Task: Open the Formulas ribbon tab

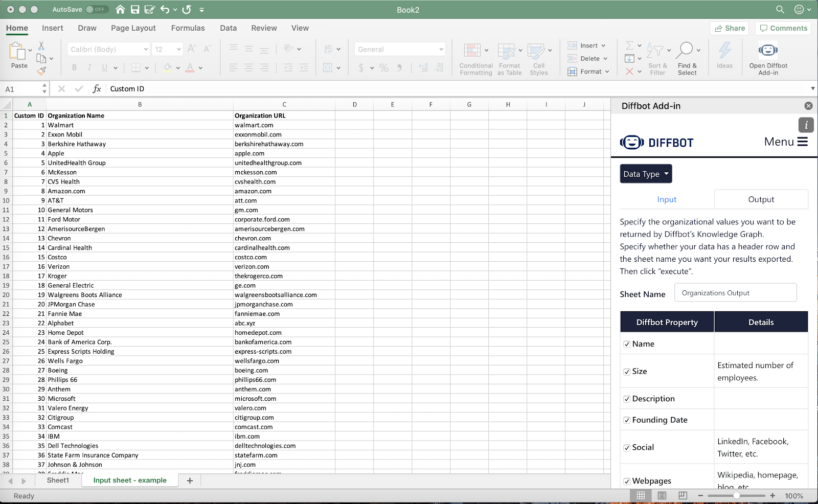Action: (x=188, y=28)
